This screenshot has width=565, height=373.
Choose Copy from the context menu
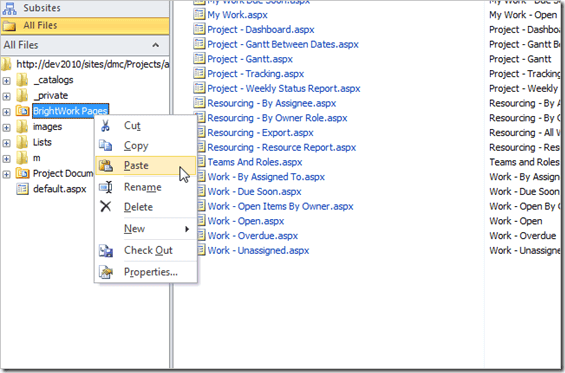pyautogui.click(x=146, y=146)
